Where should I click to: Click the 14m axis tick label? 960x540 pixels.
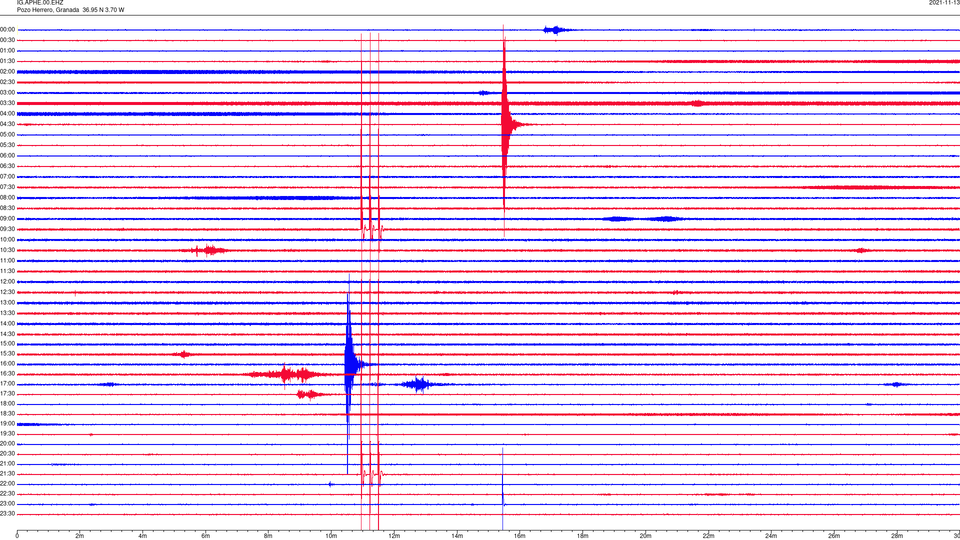457,536
